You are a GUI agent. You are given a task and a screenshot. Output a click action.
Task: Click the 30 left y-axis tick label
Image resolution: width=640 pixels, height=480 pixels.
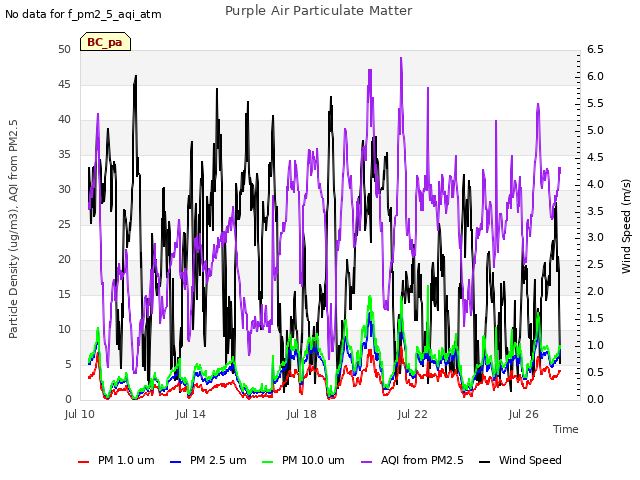coord(64,189)
